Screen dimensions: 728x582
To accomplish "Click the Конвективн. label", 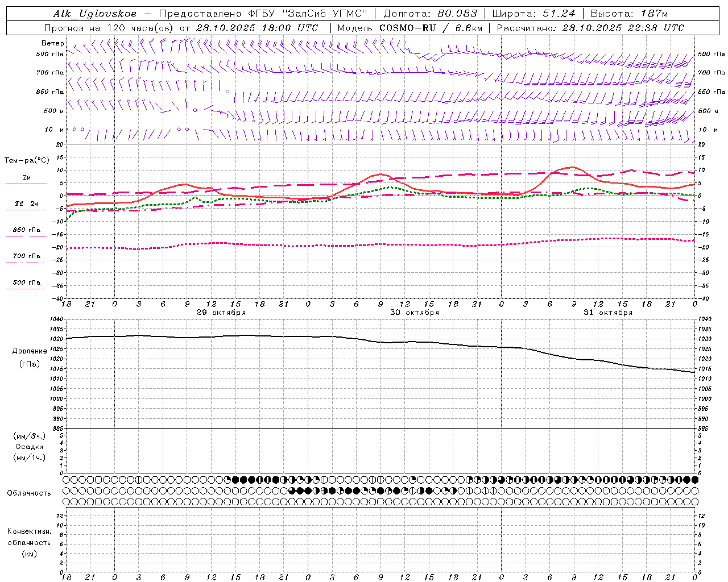I will [x=29, y=531].
